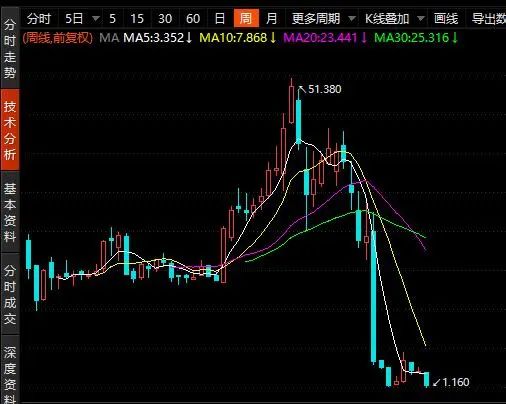Click the 画线 drawing tool button
The width and height of the screenshot is (506, 404).
[x=446, y=19]
